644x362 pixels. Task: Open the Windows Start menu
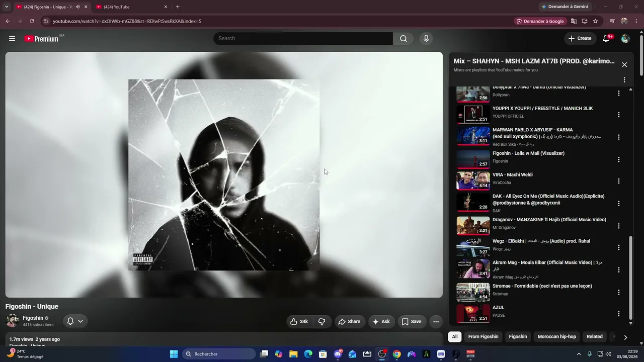click(174, 354)
